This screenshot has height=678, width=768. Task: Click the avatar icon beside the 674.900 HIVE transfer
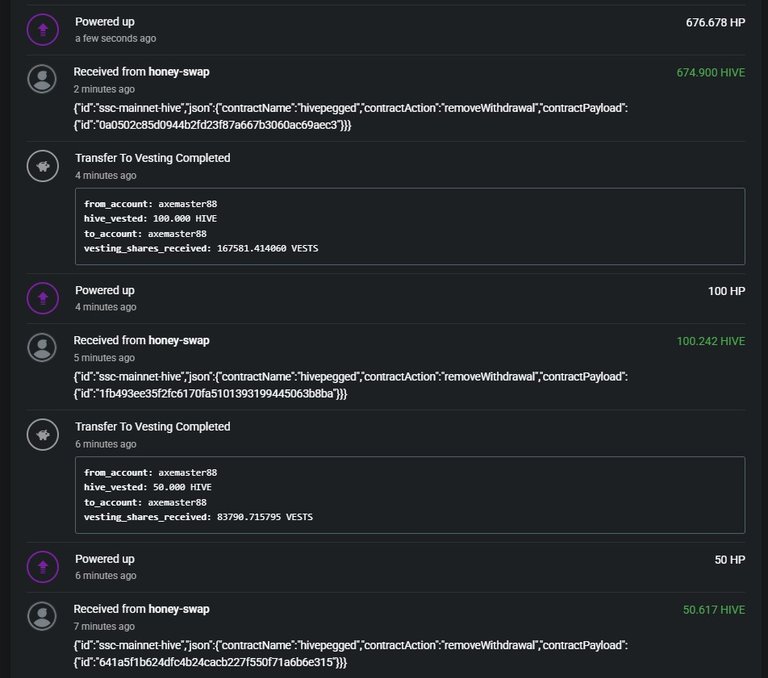coord(42,79)
